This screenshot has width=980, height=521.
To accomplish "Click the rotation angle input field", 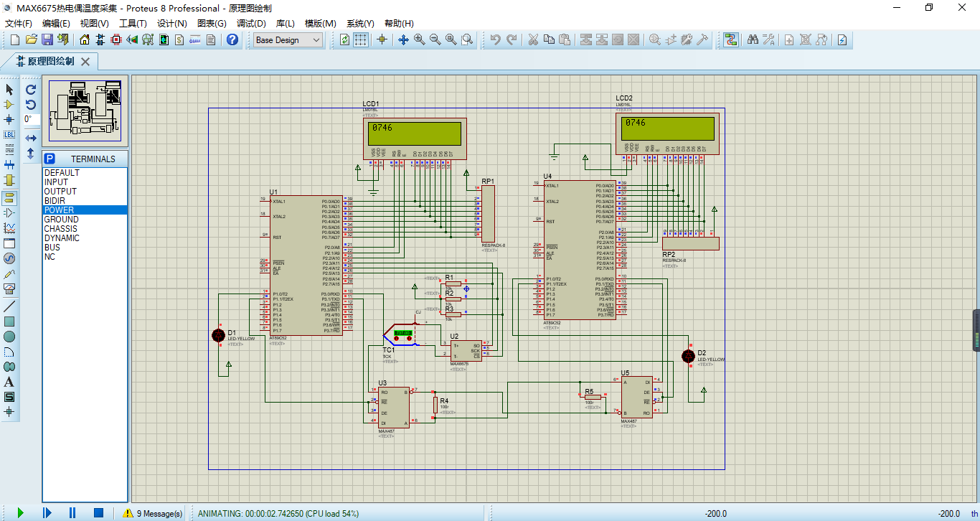I will pyautogui.click(x=31, y=119).
